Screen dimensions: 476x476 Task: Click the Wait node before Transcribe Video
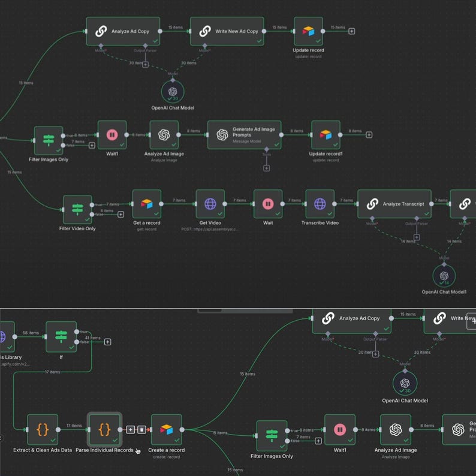point(268,204)
